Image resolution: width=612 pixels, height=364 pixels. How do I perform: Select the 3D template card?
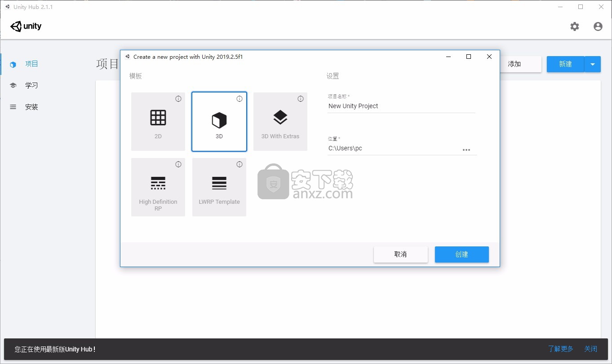219,122
